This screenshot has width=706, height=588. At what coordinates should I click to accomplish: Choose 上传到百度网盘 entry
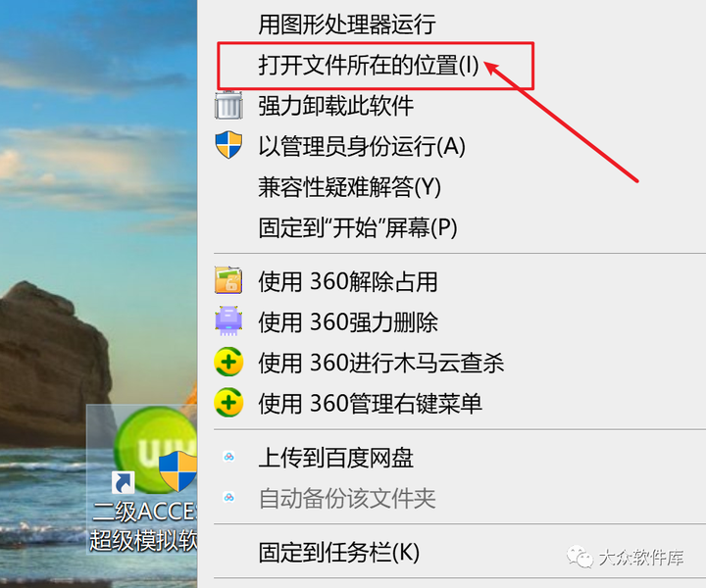pyautogui.click(x=452, y=458)
